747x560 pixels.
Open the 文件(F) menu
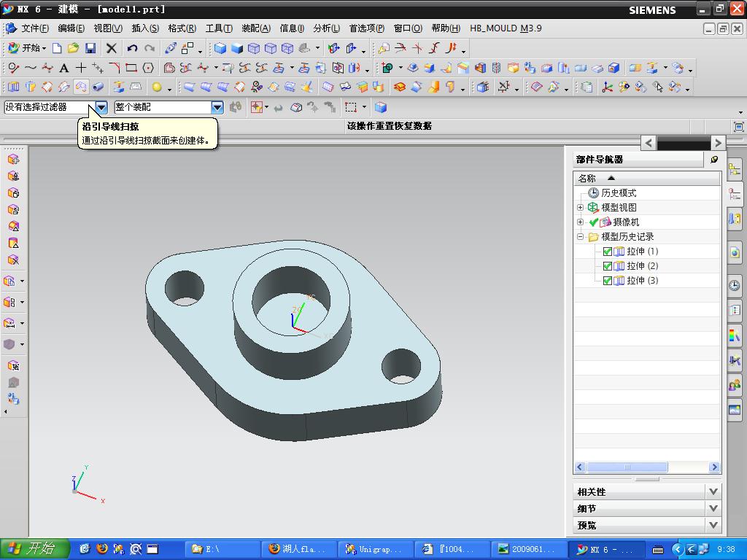[x=35, y=28]
